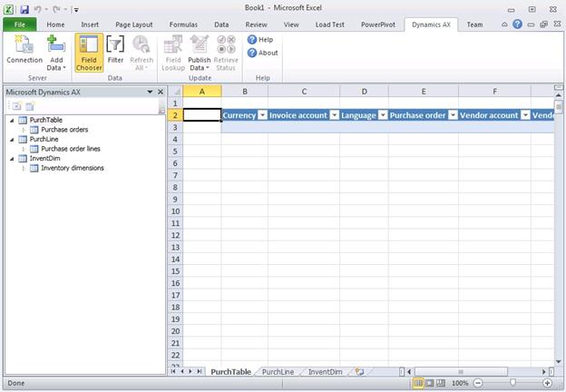Screen dimensions: 566x392
Task: Minimize the ribbon with caret icon
Action: coord(504,24)
